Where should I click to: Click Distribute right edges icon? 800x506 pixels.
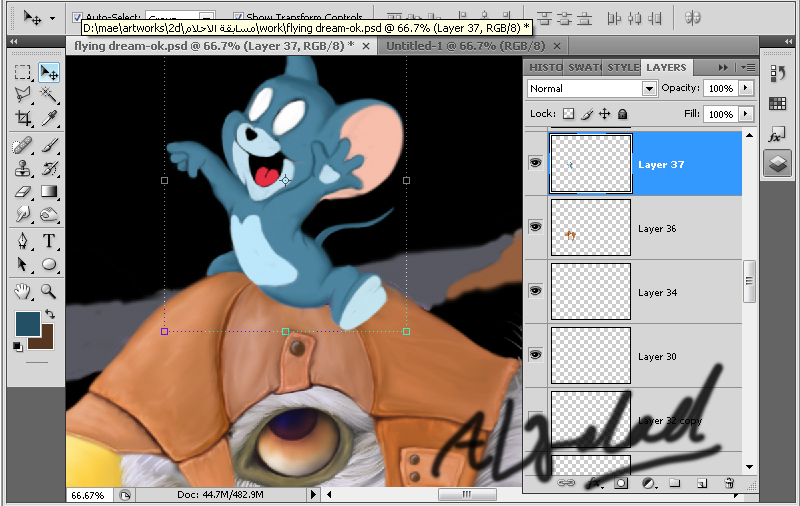(655, 18)
